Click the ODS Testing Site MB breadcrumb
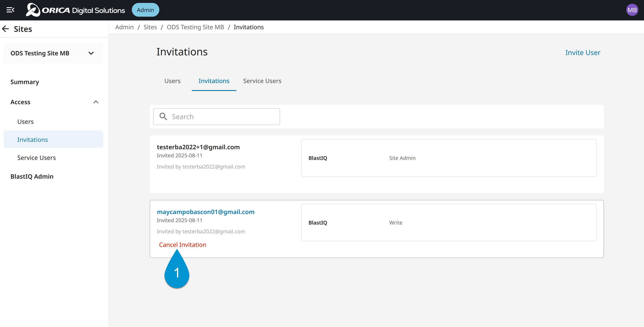644x327 pixels. click(195, 27)
